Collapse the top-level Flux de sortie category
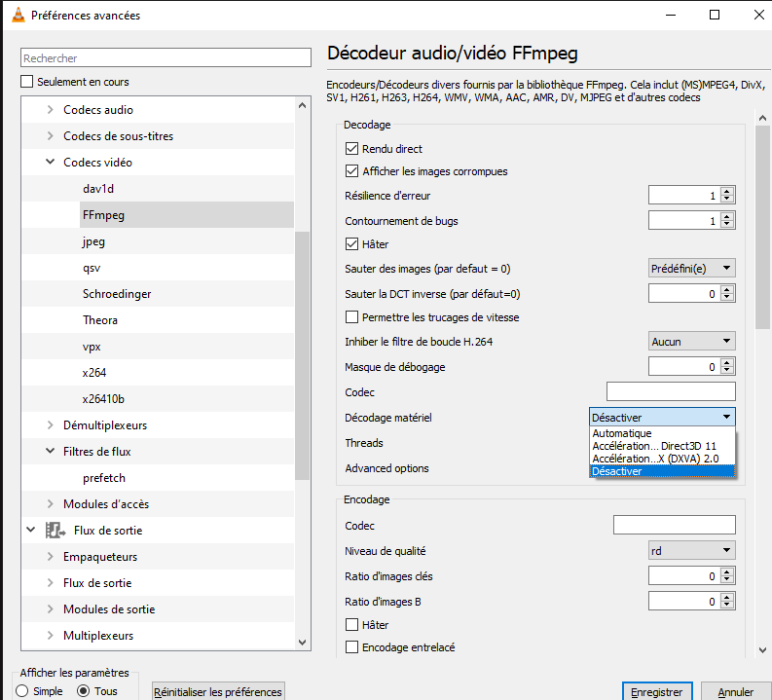Viewport: 772px width, 700px height. coord(30,531)
